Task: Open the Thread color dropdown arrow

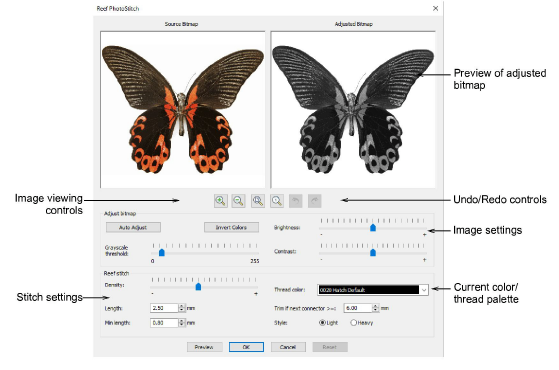Action: coord(424,290)
